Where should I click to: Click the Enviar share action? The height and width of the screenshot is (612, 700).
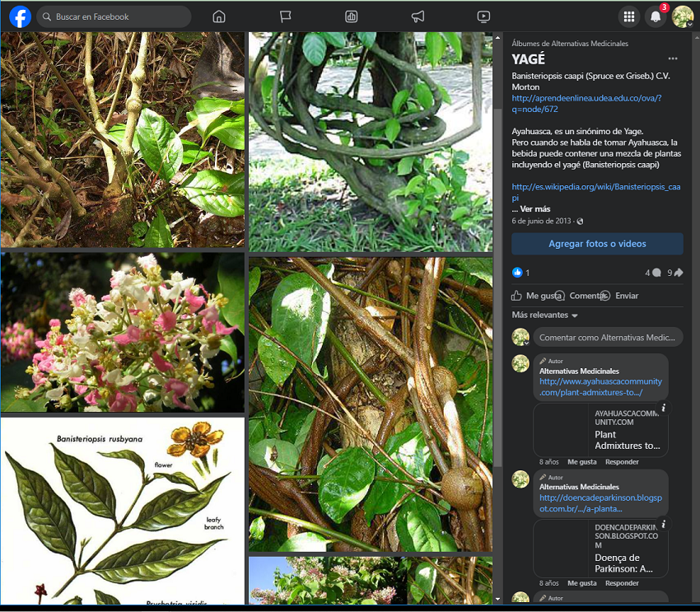tap(626, 296)
